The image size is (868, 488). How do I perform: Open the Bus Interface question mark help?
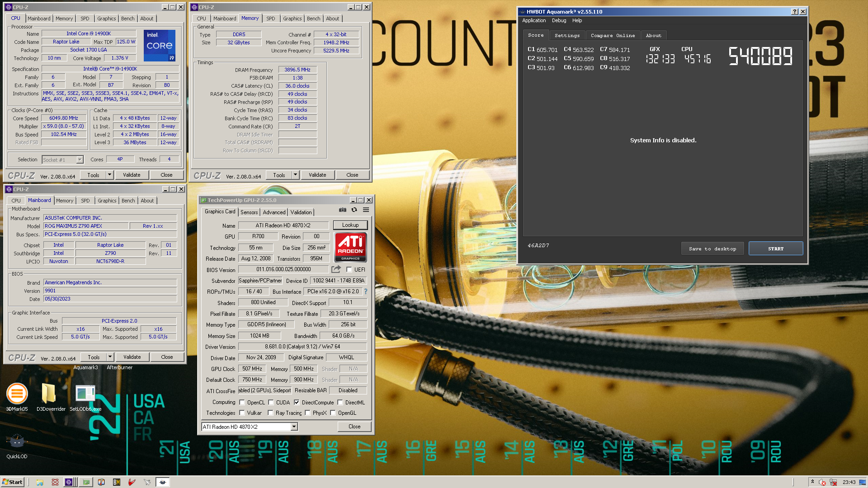coord(366,291)
